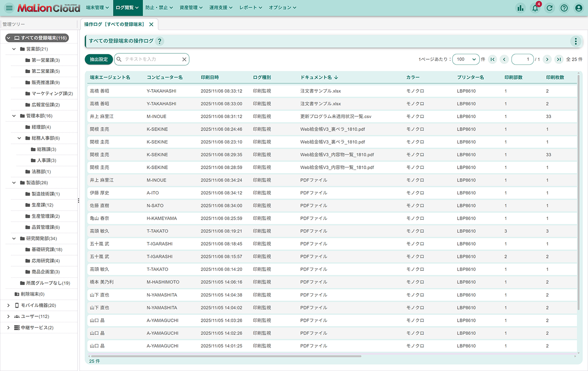Open the rows per page dropdown

pyautogui.click(x=465, y=59)
